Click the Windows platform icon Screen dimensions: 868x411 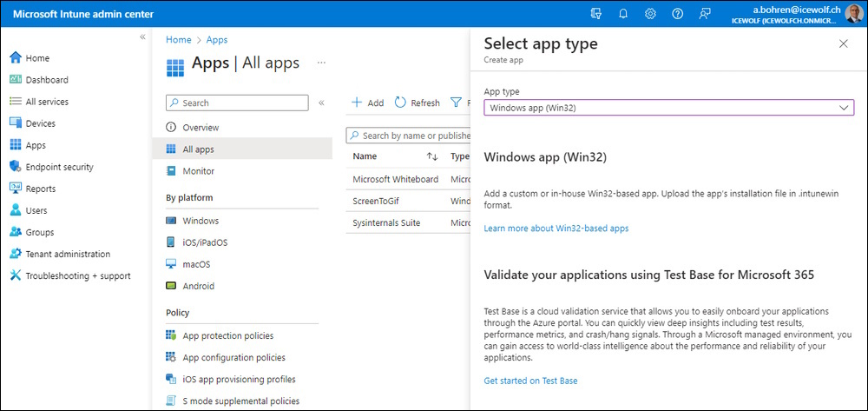click(x=171, y=221)
